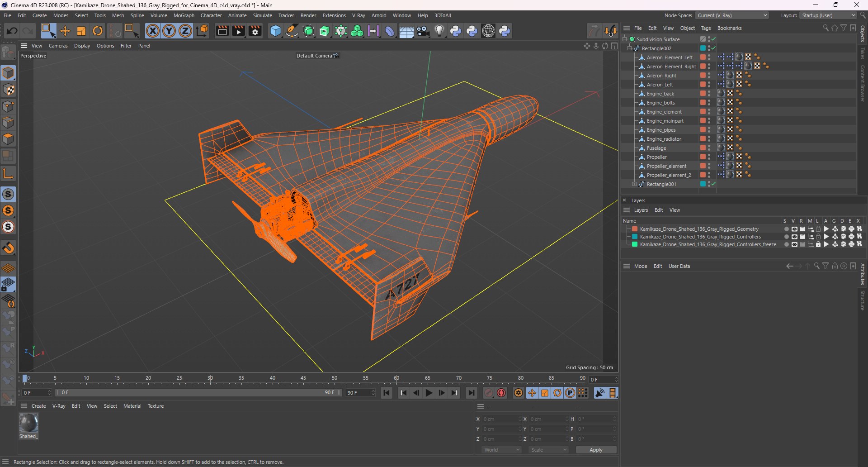Click end frame 90 F stepper
Image resolution: width=868 pixels, height=467 pixels.
tap(373, 393)
